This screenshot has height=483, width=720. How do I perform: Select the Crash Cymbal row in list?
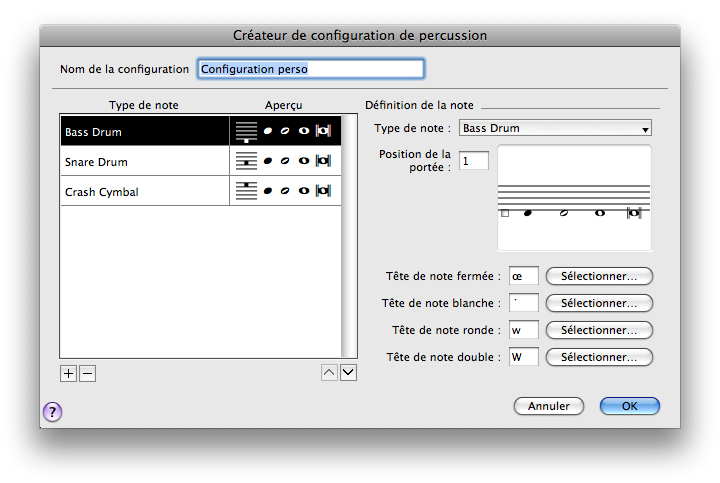click(145, 191)
